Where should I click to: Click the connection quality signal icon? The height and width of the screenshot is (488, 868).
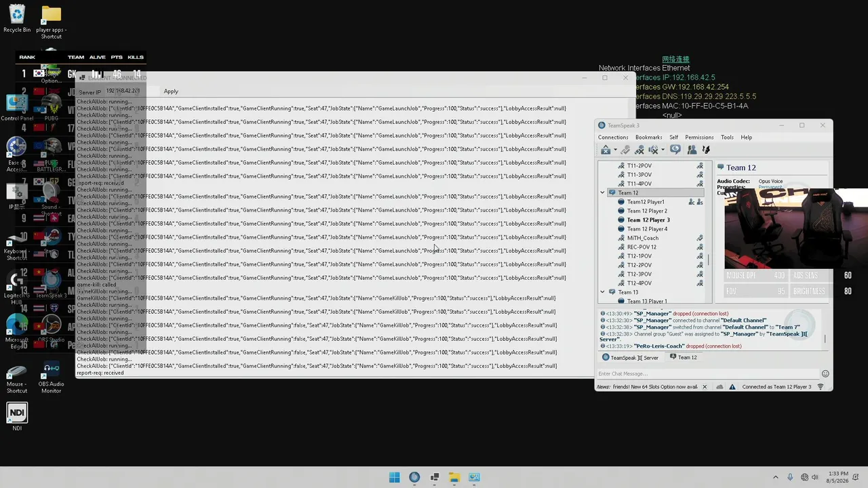point(821,387)
